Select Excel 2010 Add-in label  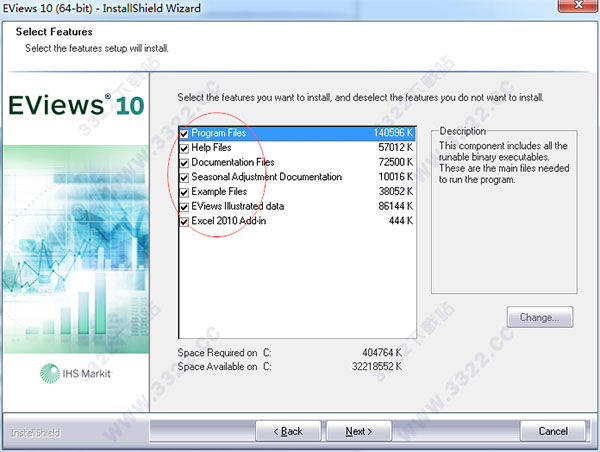(228, 221)
